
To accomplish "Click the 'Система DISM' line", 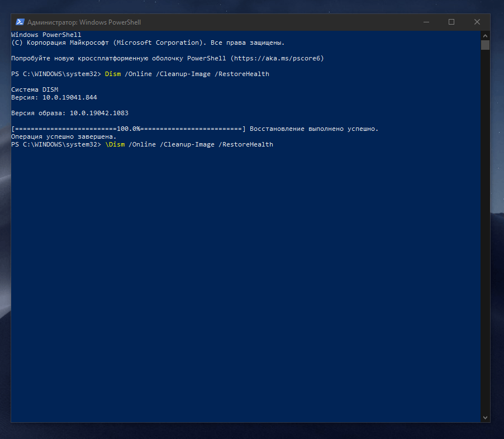I will pyautogui.click(x=35, y=89).
